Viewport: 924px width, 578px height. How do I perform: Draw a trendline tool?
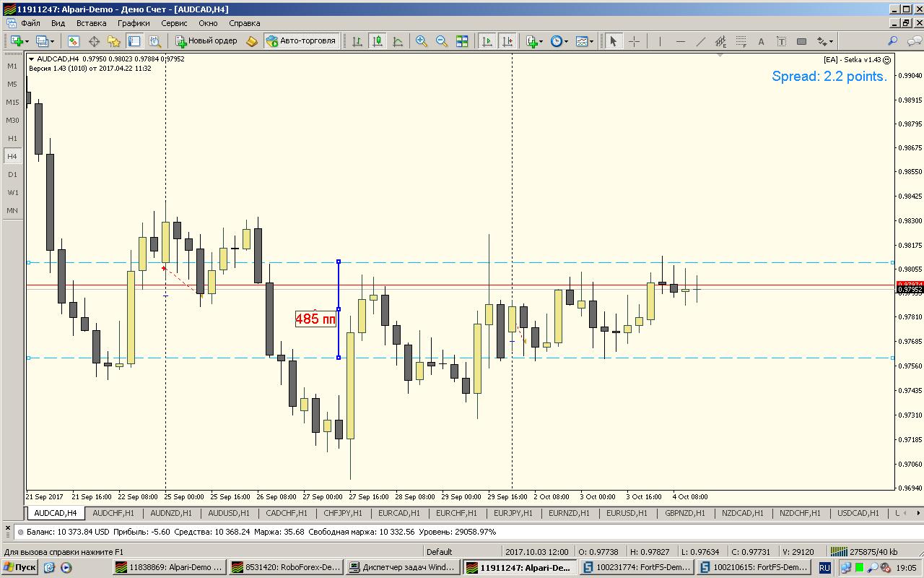click(x=700, y=41)
